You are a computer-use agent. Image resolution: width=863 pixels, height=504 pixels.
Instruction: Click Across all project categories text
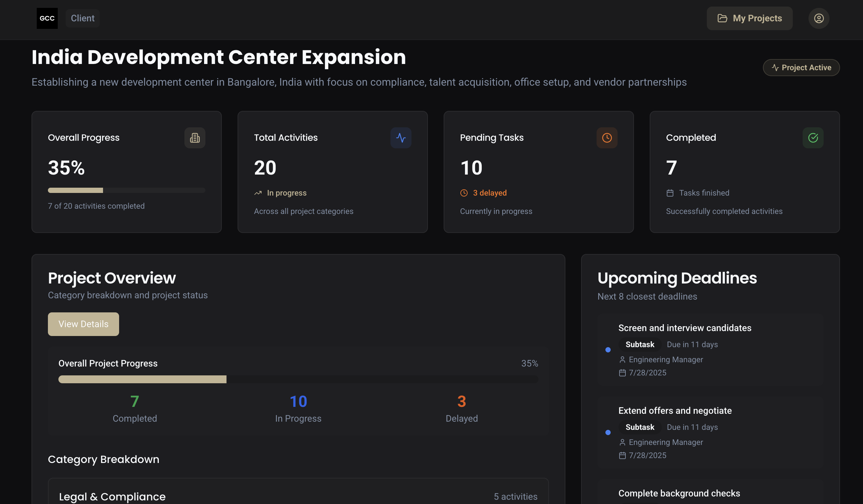coord(304,211)
